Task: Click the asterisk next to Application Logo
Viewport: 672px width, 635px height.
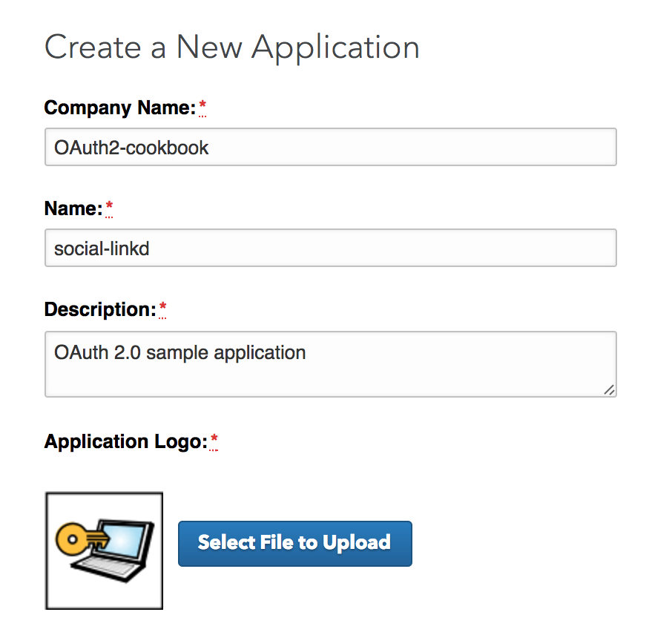Action: pos(214,440)
